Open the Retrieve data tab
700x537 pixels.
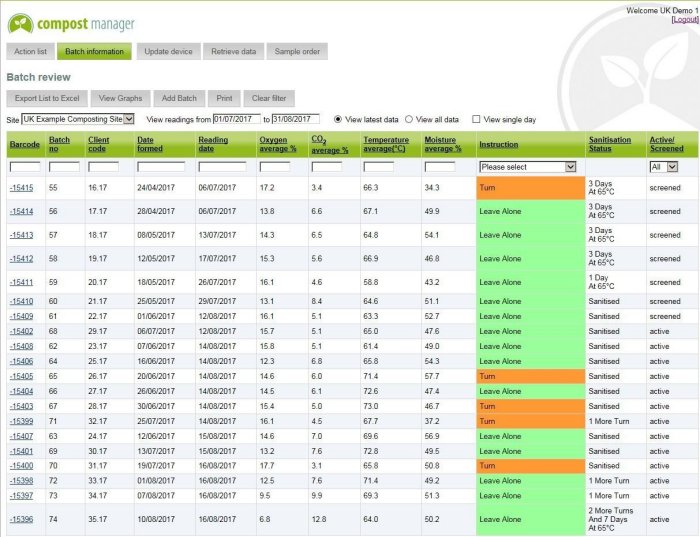[x=234, y=51]
